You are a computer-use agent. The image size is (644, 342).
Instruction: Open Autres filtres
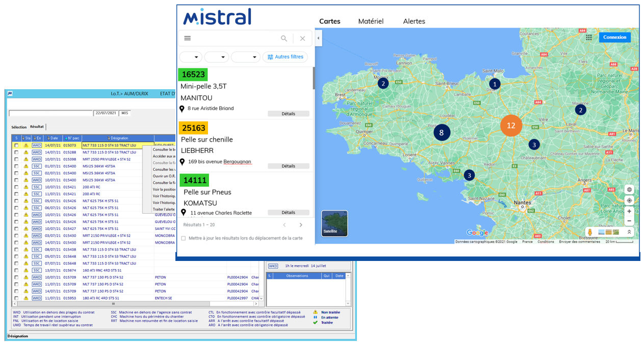pyautogui.click(x=286, y=57)
